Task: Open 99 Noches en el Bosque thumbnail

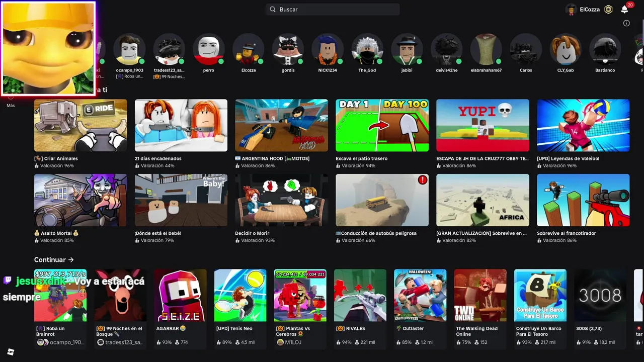Action: [x=120, y=295]
